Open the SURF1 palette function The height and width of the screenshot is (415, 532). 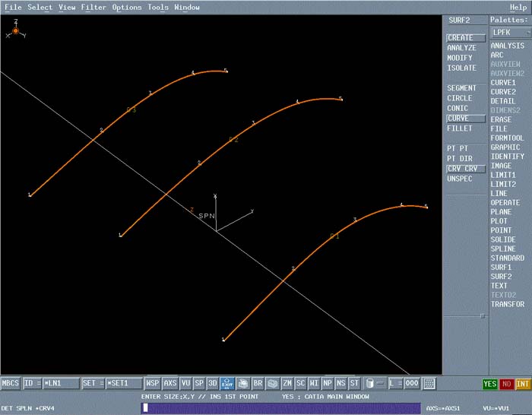[x=501, y=267]
